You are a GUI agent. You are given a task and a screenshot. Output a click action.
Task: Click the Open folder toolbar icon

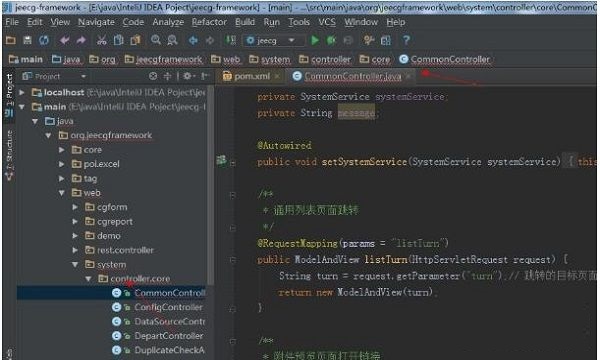coord(11,40)
